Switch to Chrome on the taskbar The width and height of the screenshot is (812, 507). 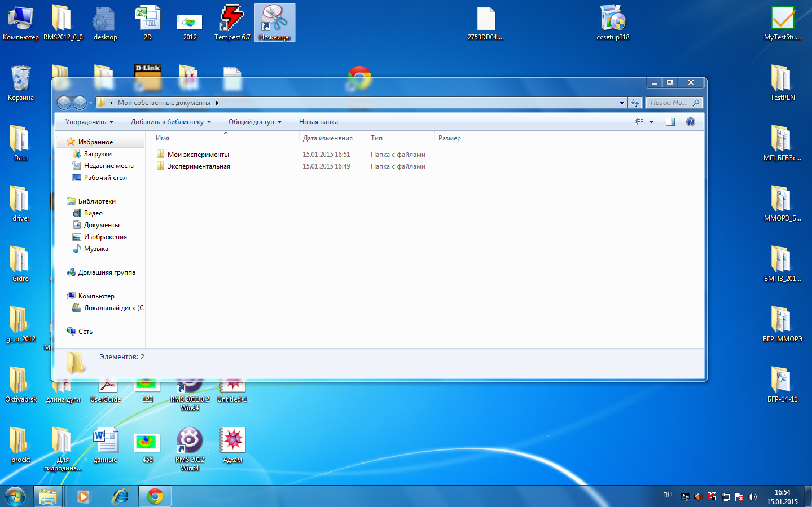point(155,496)
